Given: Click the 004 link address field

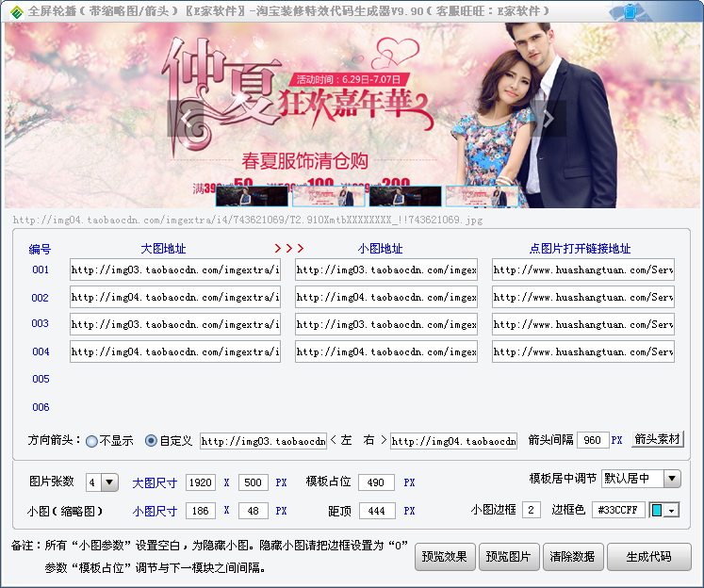Looking at the screenshot, I should coord(583,351).
